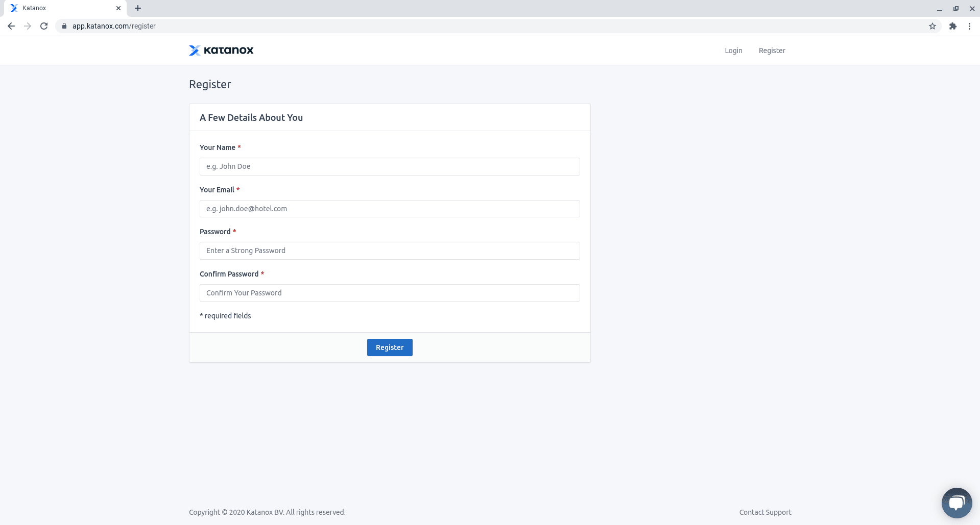Click into the Your Email field
This screenshot has height=525, width=980.
tap(390, 209)
